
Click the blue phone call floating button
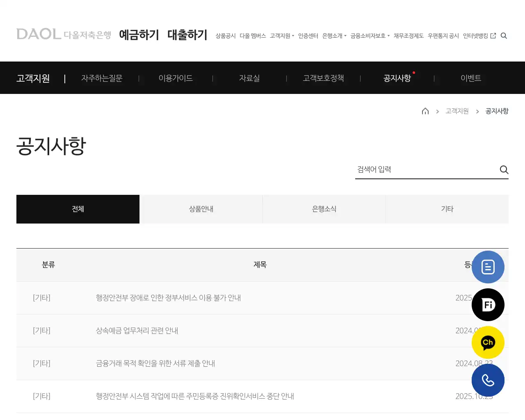[x=488, y=380]
